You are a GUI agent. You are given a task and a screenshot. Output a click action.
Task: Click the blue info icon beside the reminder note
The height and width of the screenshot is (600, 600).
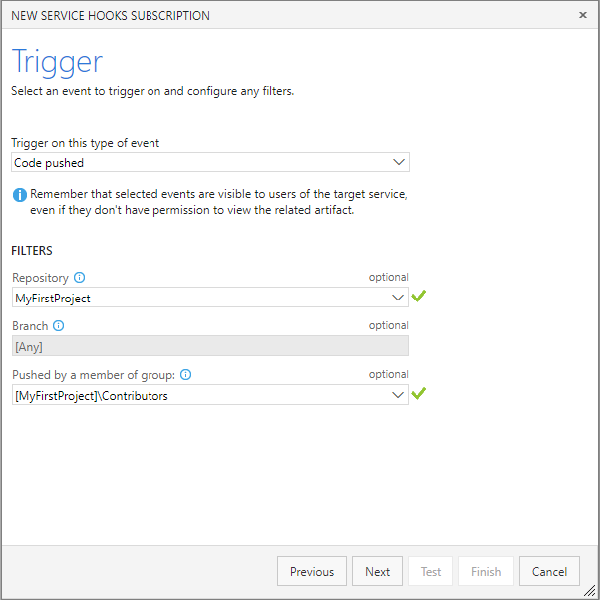pos(20,195)
